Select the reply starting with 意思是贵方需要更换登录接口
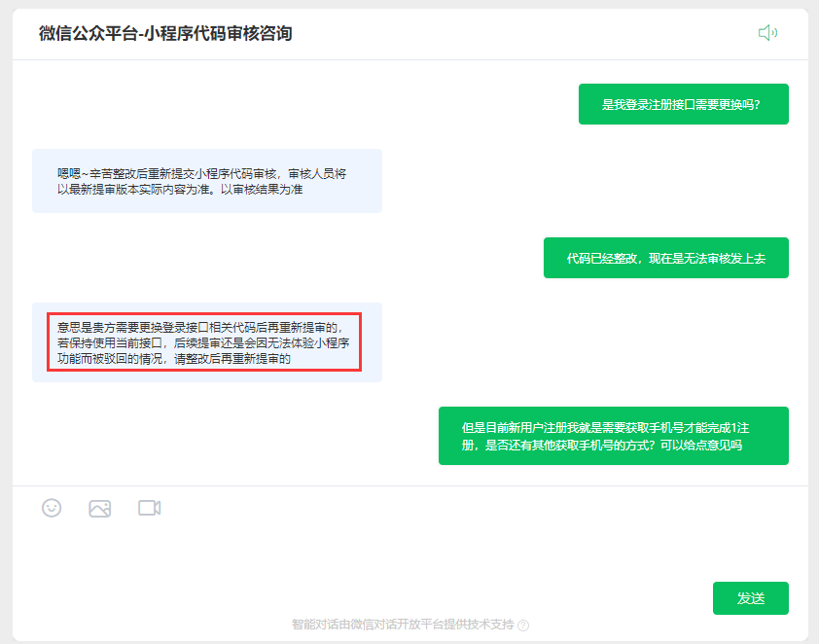This screenshot has width=819, height=644. [207, 342]
